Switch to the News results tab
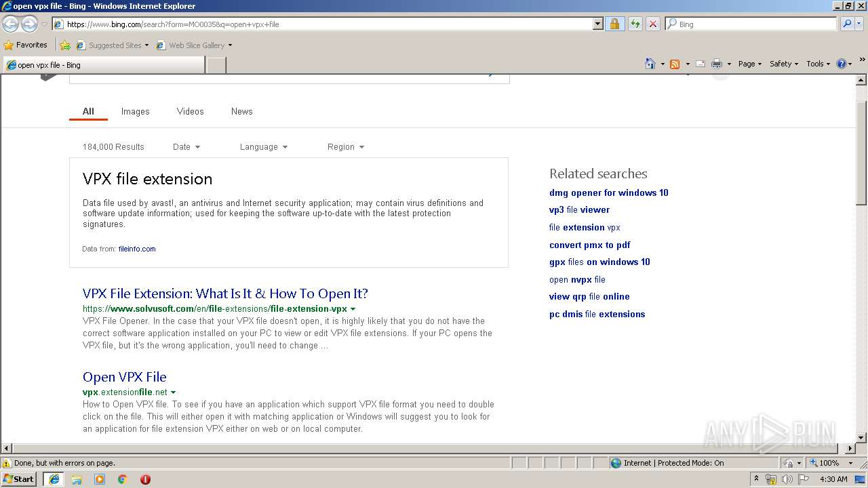 point(242,111)
